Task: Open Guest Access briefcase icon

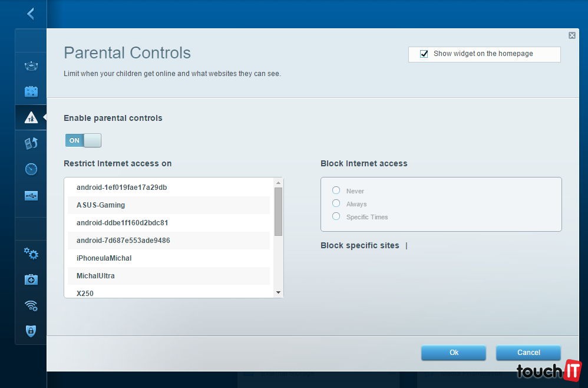Action: [31, 91]
